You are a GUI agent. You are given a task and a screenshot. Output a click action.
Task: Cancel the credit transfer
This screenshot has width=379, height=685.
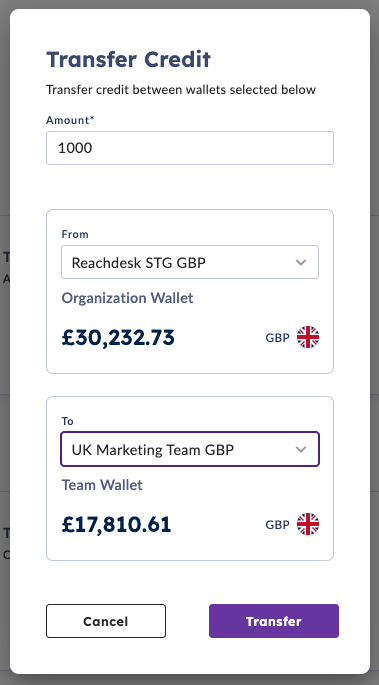click(x=106, y=621)
